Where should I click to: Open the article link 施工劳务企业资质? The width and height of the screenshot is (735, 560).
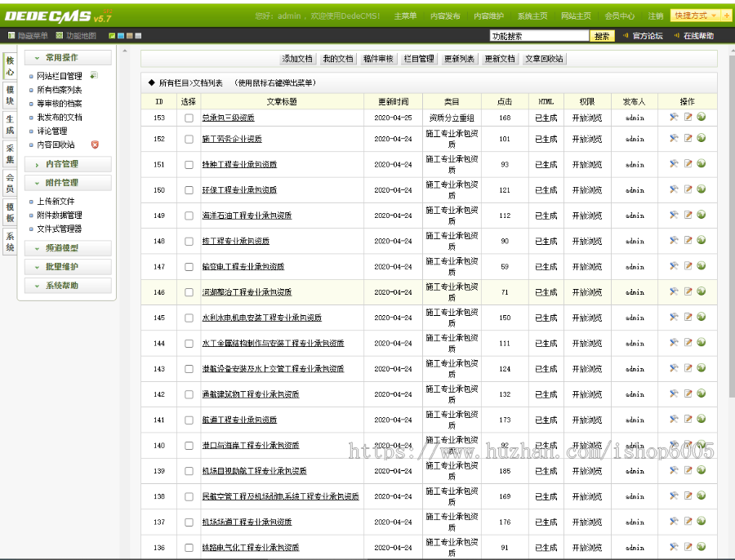[x=232, y=139]
